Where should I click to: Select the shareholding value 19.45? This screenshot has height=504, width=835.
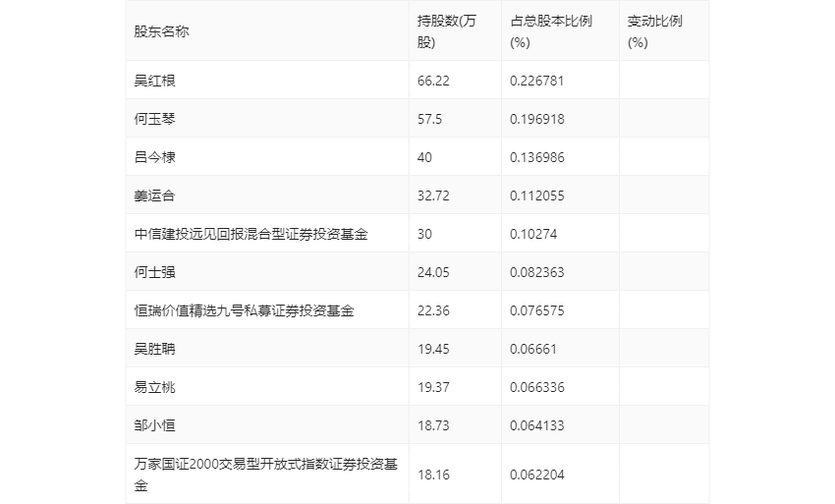pyautogui.click(x=433, y=349)
